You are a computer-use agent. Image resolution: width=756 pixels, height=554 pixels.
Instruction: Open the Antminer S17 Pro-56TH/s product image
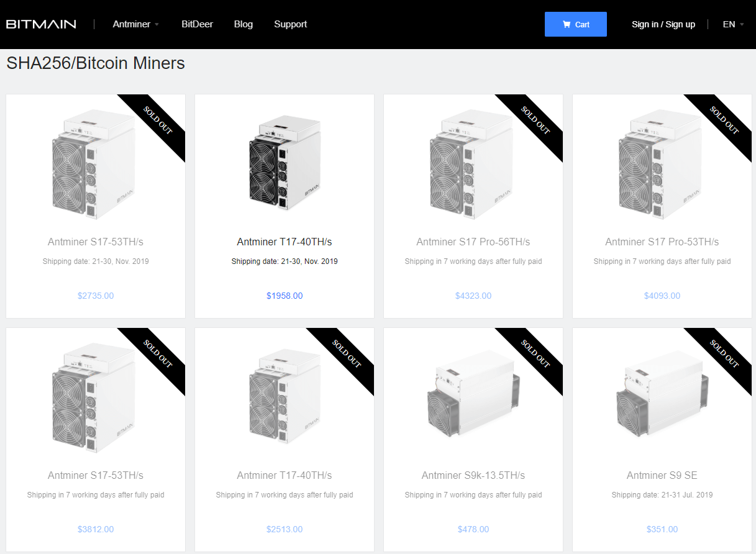(470, 164)
